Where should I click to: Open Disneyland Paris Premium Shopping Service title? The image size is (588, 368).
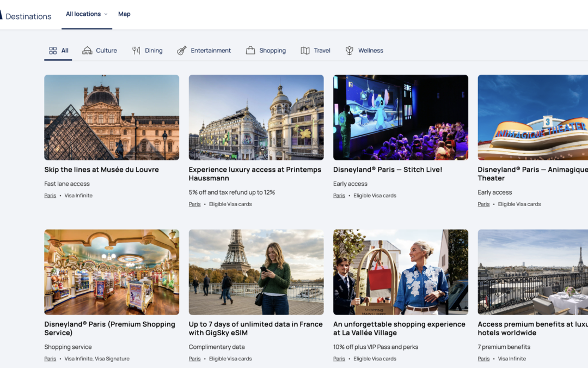109,329
